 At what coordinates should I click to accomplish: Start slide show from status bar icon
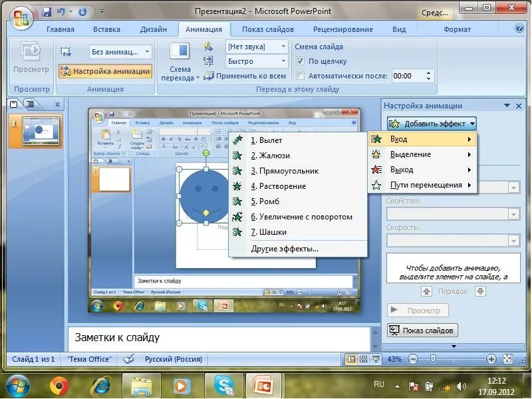click(x=376, y=359)
